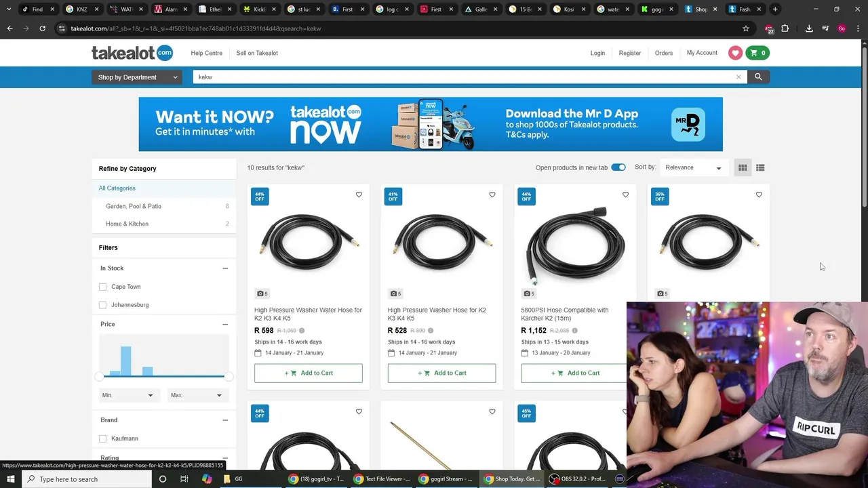
Task: Add R 598 water hose to cart
Action: [x=309, y=373]
